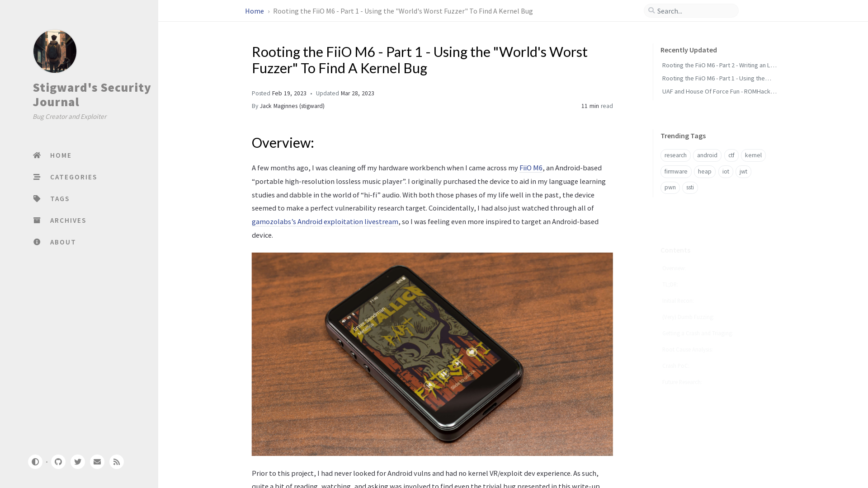Click the Twitter icon in footer

77,462
